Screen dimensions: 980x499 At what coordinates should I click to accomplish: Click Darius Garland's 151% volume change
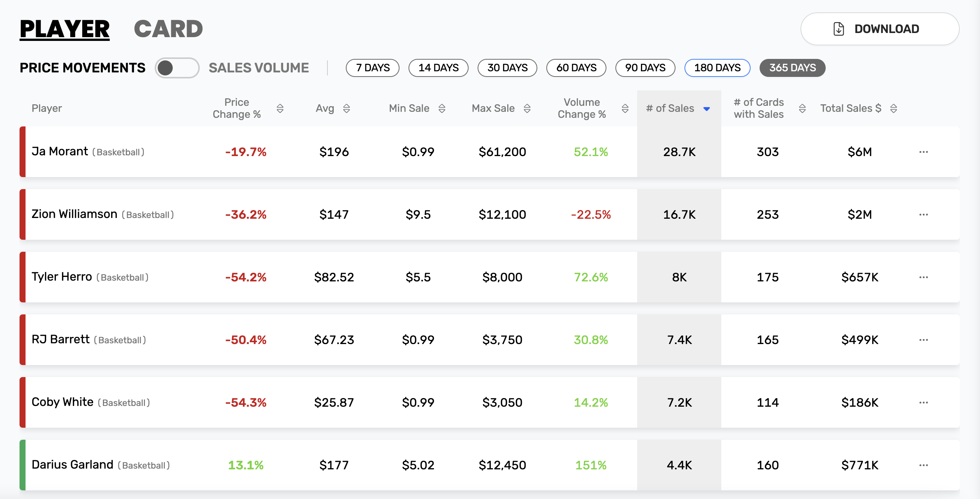(x=591, y=465)
